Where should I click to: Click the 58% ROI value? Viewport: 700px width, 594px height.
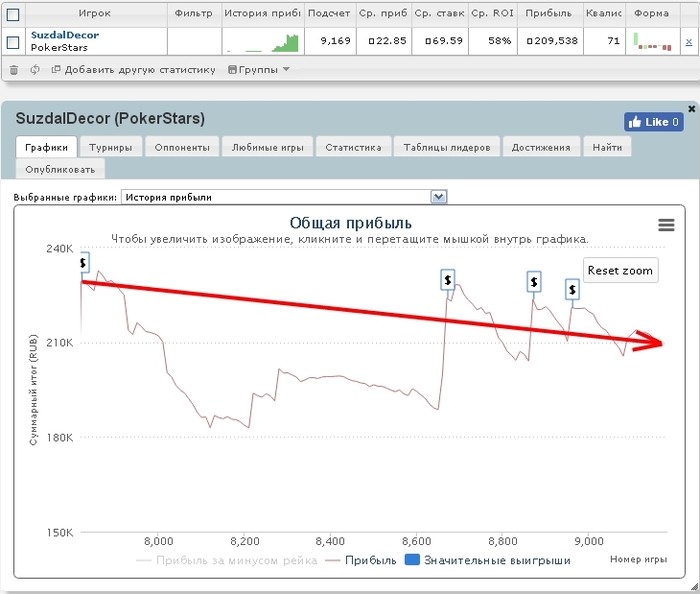pos(500,41)
